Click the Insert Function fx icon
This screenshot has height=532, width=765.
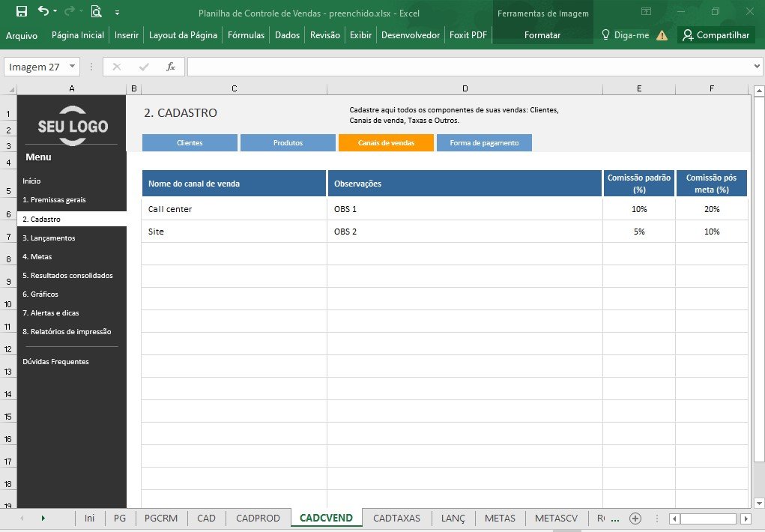(171, 67)
